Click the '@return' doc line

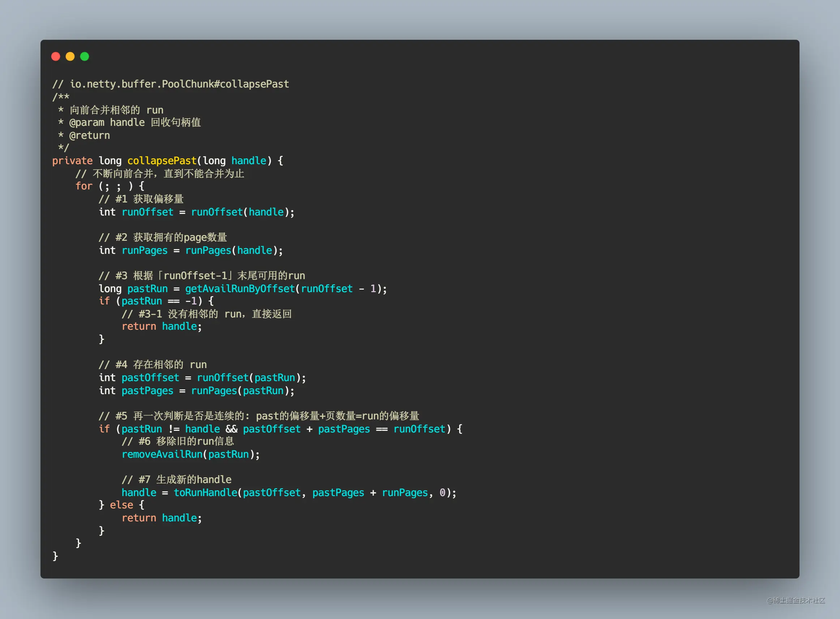84,135
